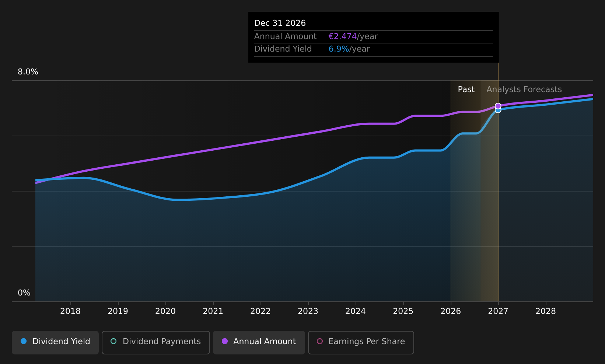The height and width of the screenshot is (364, 605).
Task: Click the 0% y-axis label
Action: tap(24, 293)
